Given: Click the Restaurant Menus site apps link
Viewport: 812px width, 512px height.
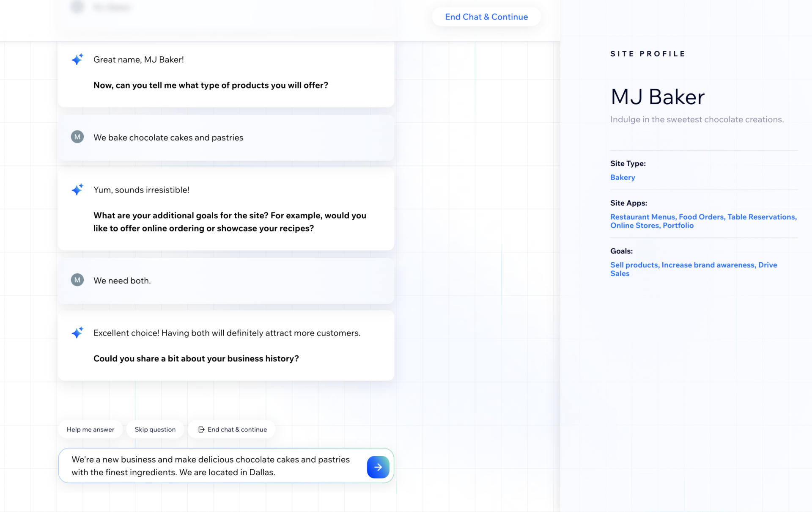Looking at the screenshot, I should click(642, 217).
